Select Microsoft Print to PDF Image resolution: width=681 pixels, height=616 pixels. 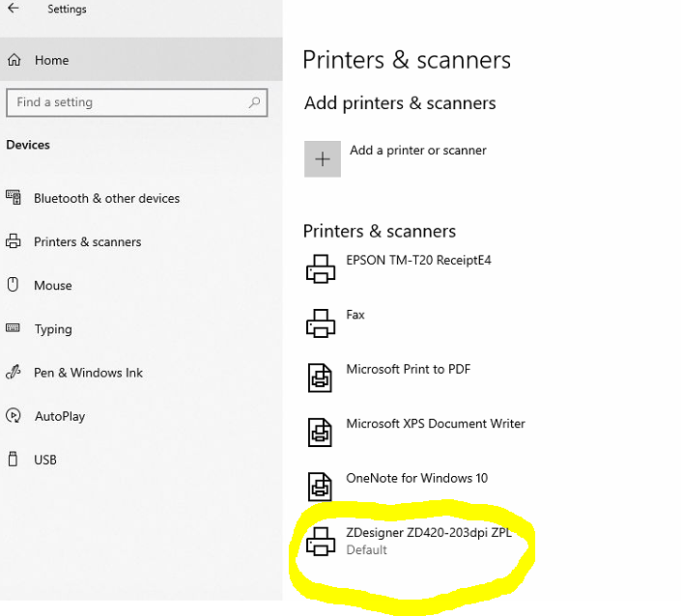pyautogui.click(x=409, y=370)
